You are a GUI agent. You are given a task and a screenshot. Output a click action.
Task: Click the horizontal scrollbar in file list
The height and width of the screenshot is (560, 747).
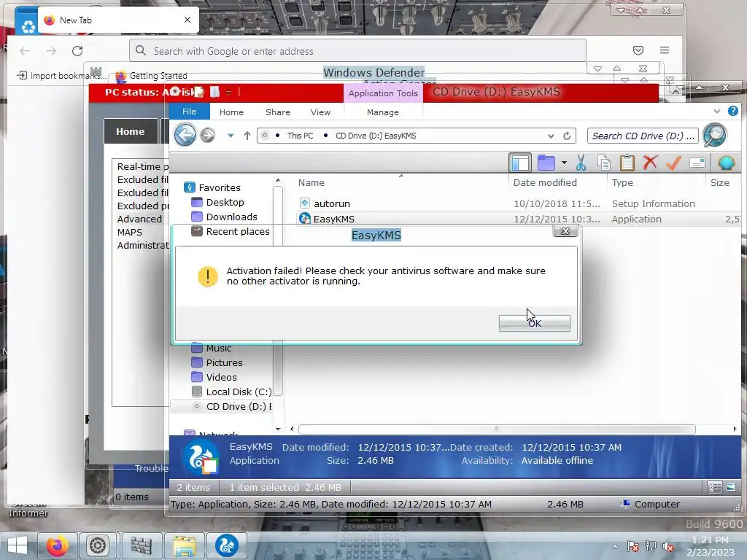(x=496, y=429)
